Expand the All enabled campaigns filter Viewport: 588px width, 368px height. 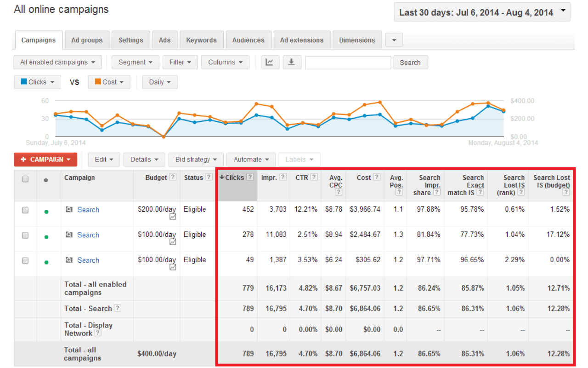(57, 62)
